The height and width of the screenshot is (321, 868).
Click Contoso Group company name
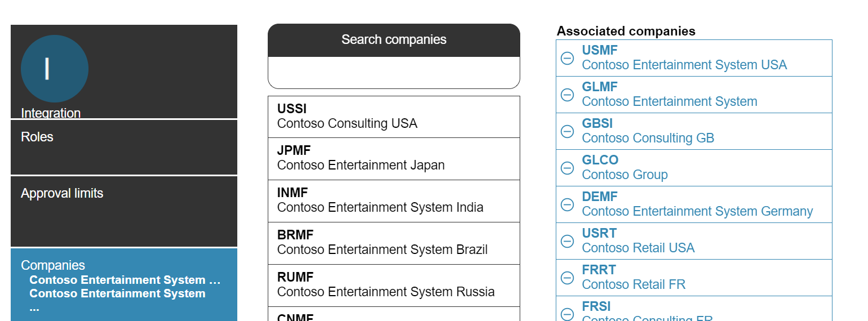(x=625, y=175)
